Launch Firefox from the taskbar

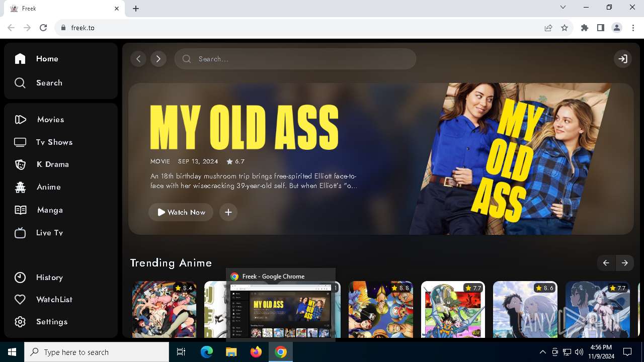click(x=256, y=352)
